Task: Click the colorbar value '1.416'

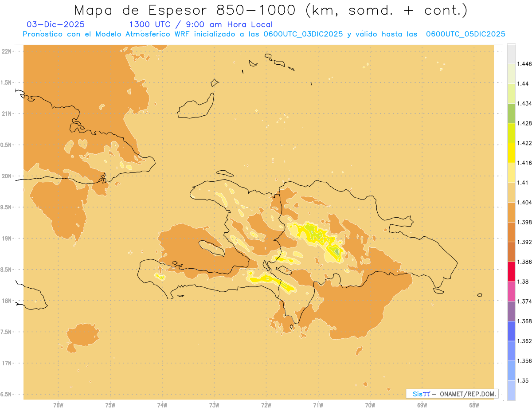Action: (x=525, y=163)
